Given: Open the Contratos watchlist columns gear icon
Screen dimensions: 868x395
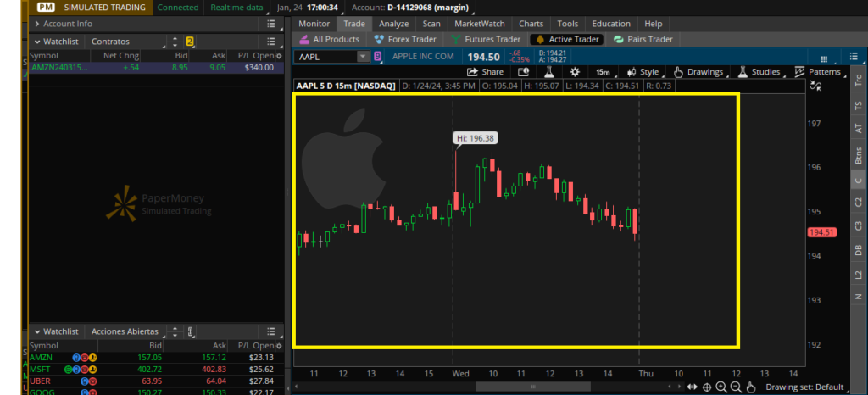Looking at the screenshot, I should point(279,56).
